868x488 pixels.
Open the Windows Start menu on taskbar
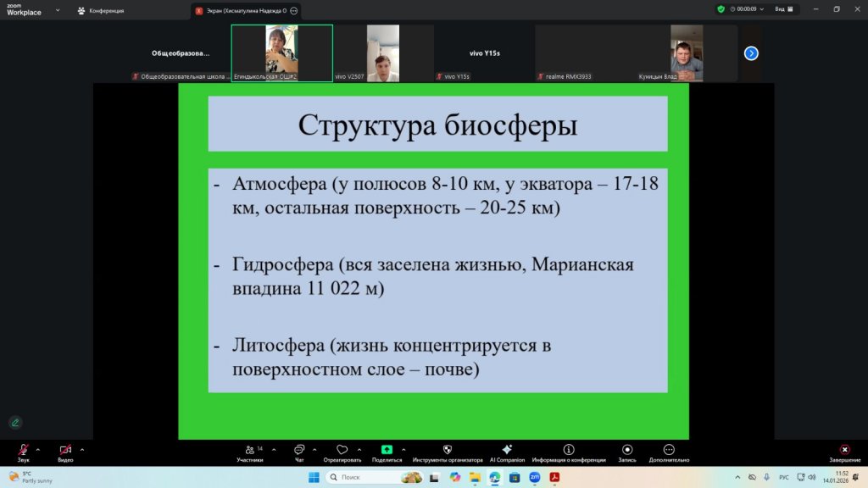(x=314, y=477)
